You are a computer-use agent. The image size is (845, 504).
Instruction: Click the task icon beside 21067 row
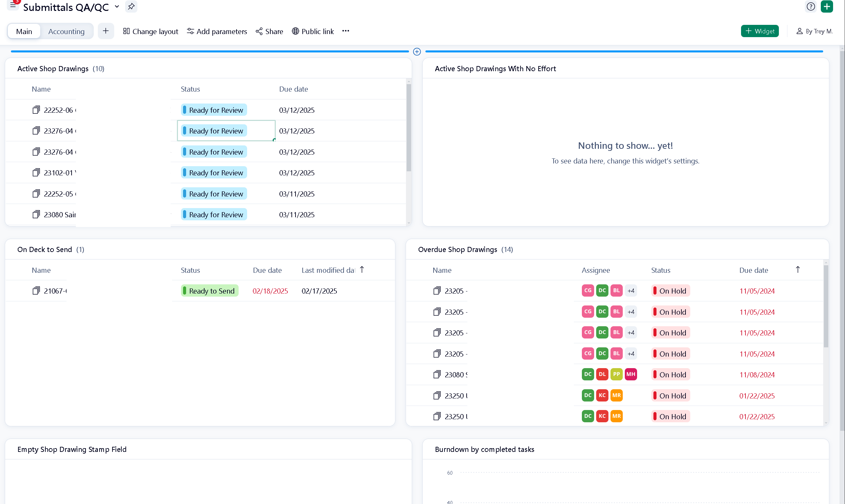pyautogui.click(x=36, y=291)
